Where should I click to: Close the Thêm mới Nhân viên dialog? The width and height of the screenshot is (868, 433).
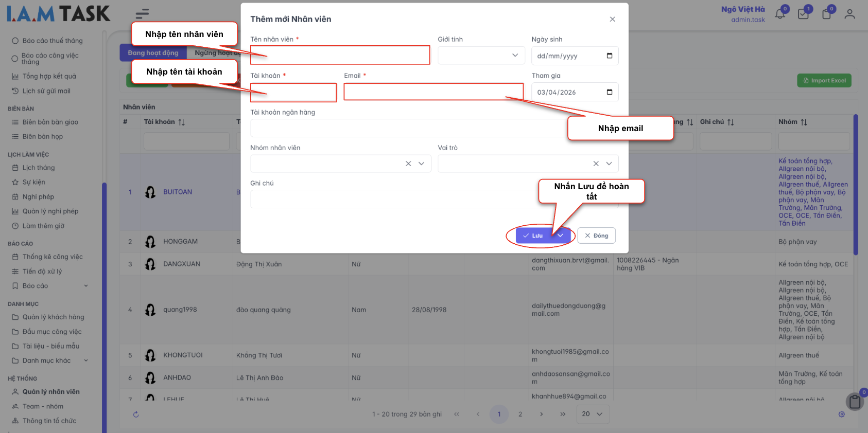[612, 19]
